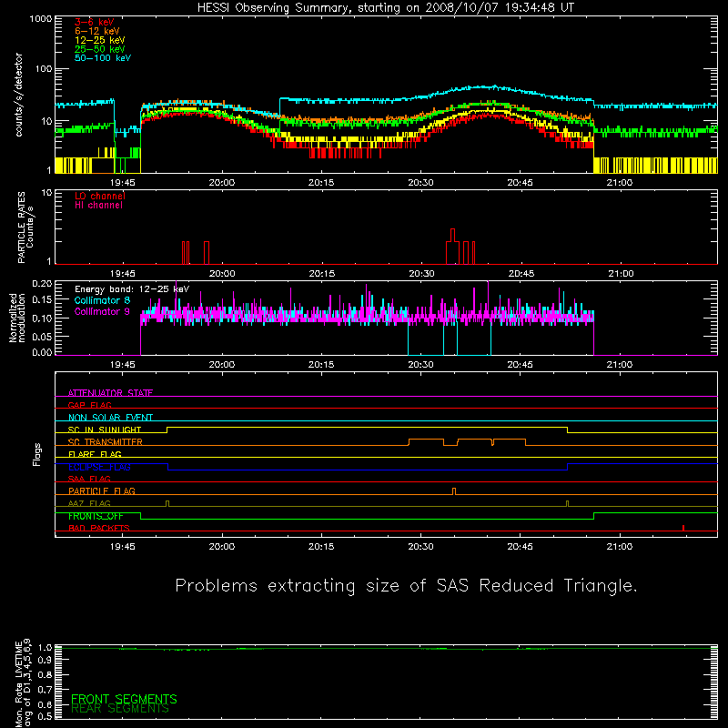Image resolution: width=728 pixels, height=728 pixels.
Task: Click the 1.0 tick on the livetime axis
Action: pos(45,647)
